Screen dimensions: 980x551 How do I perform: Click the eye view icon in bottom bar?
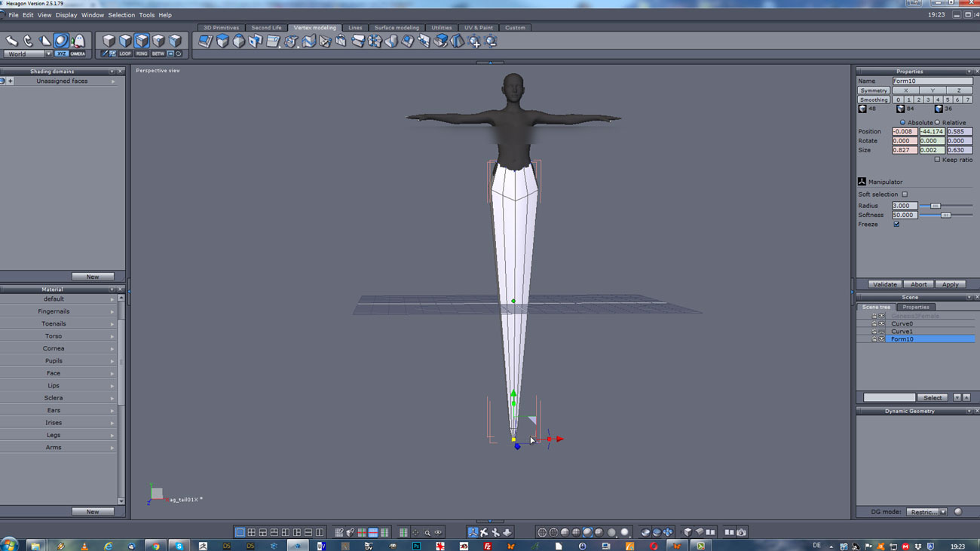coord(438,532)
